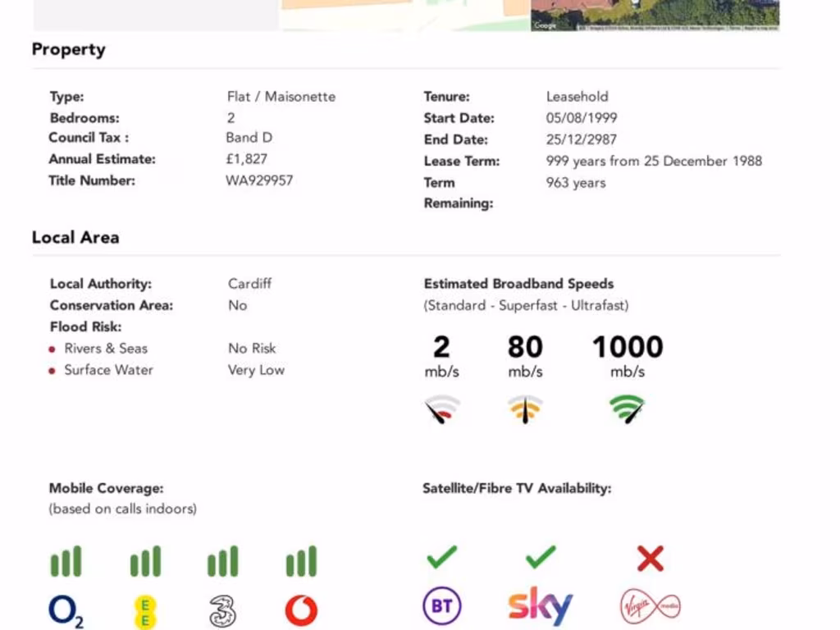Click the 1000 mb/s speed value

[628, 347]
